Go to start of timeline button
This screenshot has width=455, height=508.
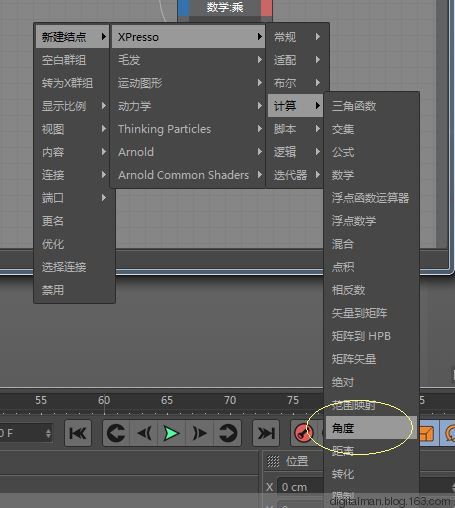(x=78, y=433)
